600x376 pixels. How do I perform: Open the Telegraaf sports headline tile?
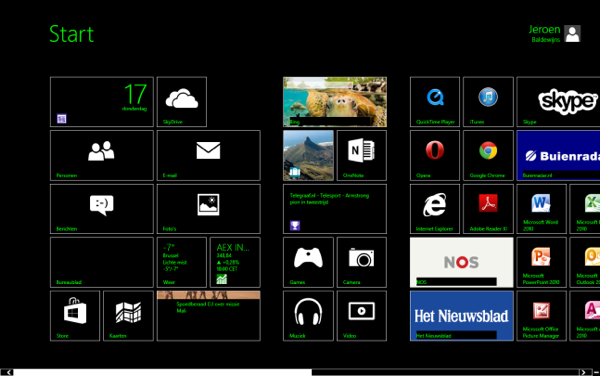tap(335, 209)
